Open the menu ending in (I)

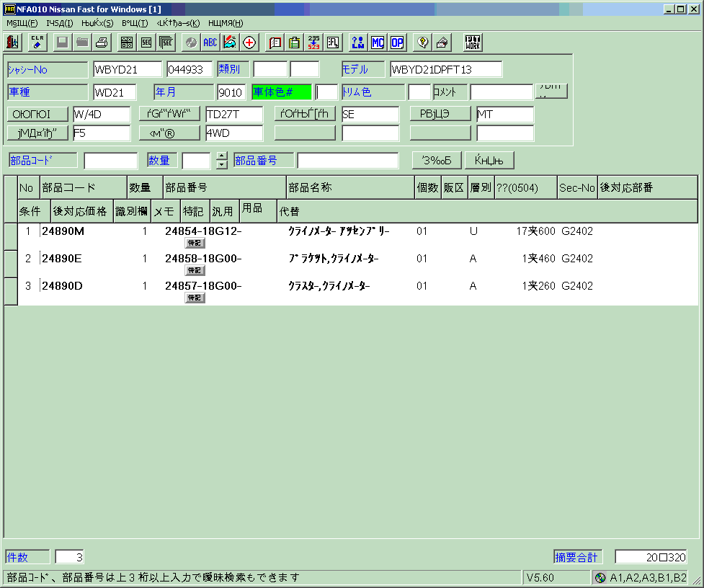[60, 23]
